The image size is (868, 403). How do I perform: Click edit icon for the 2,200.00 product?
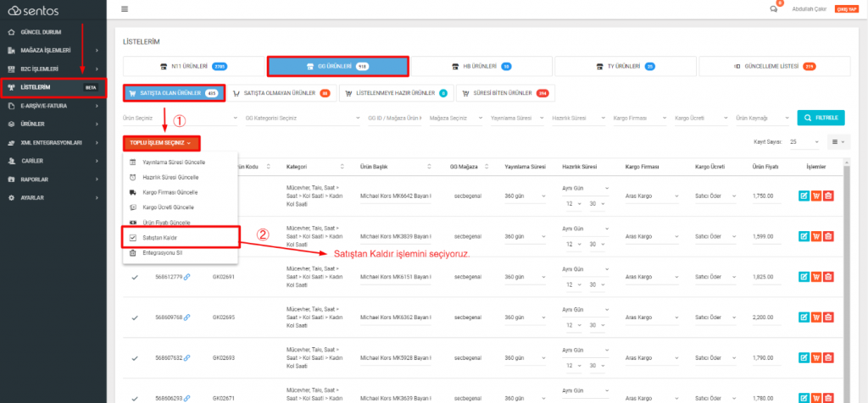804,317
